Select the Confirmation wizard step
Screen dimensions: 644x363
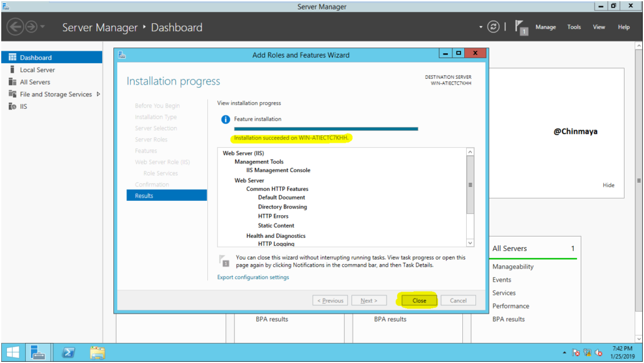[x=152, y=185]
